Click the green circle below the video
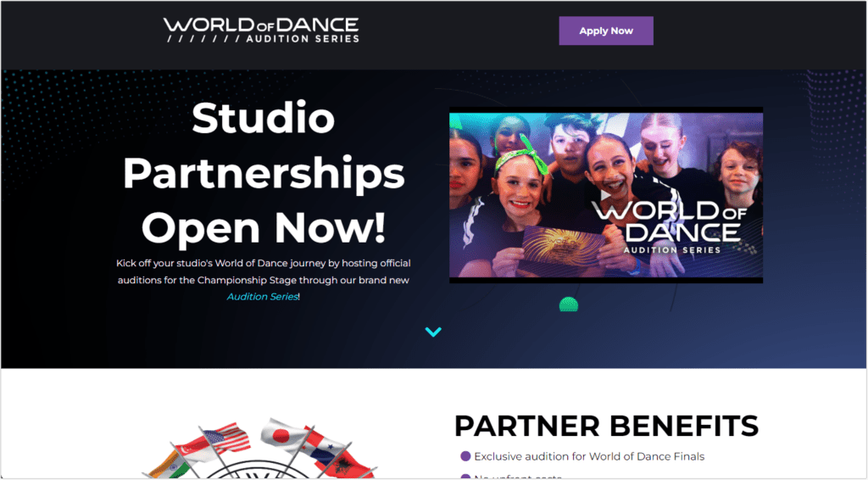This screenshot has height=480, width=868. [x=569, y=304]
